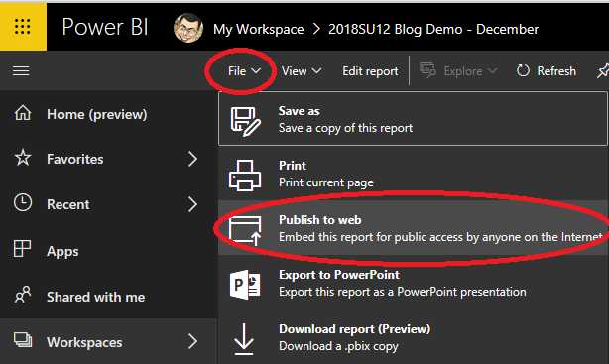This screenshot has height=364, width=609.
Task: Click the Print printer icon
Action: coord(245,176)
